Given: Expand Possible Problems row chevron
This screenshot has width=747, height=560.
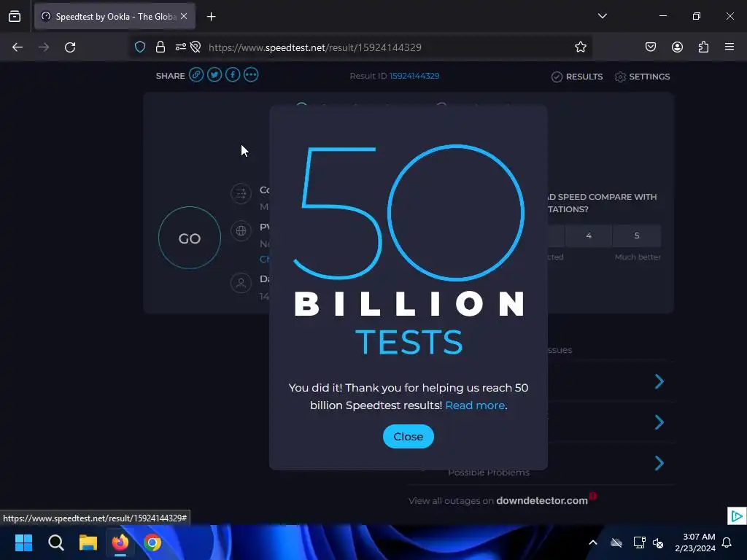Looking at the screenshot, I should pyautogui.click(x=659, y=463).
